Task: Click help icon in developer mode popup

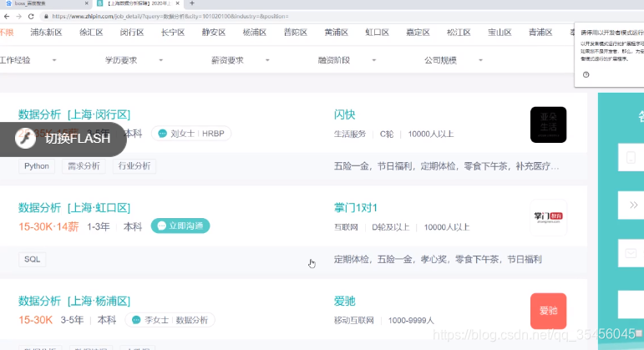Action: pos(586,75)
